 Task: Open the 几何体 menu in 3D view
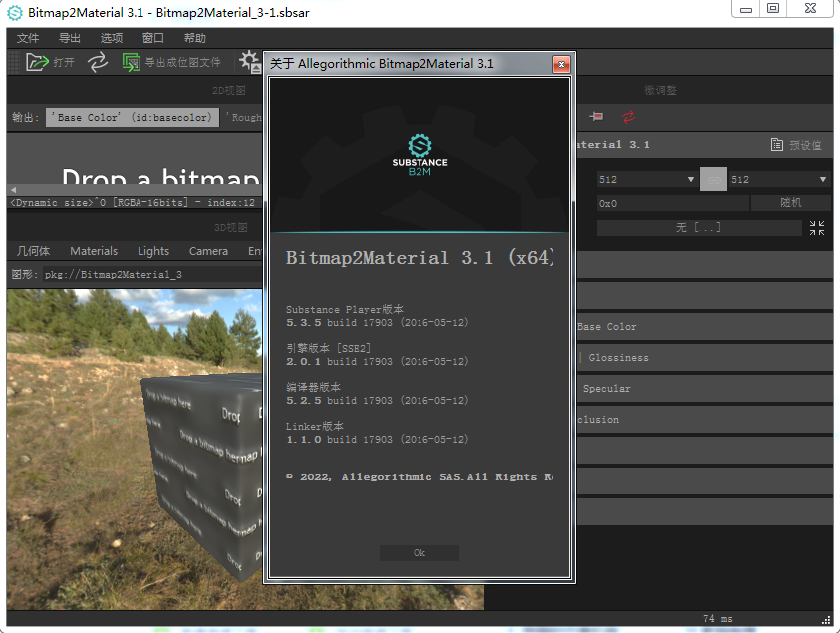(33, 251)
